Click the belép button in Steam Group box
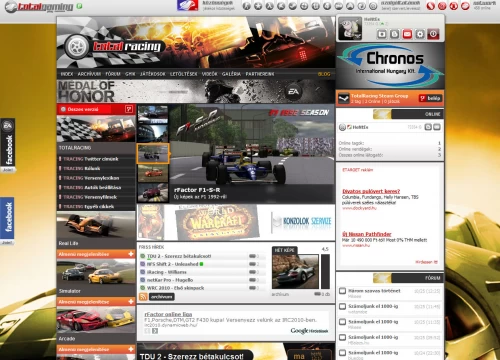The image size is (500, 360). pyautogui.click(x=431, y=98)
